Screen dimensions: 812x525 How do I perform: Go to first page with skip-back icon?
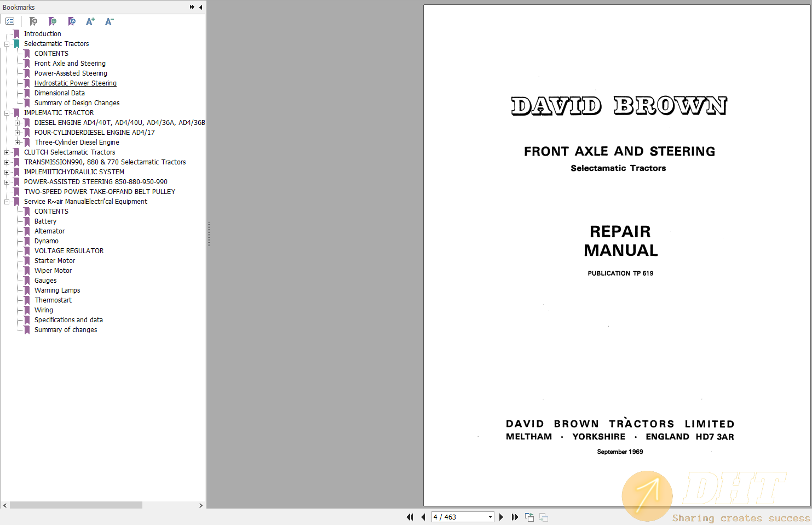pos(410,517)
